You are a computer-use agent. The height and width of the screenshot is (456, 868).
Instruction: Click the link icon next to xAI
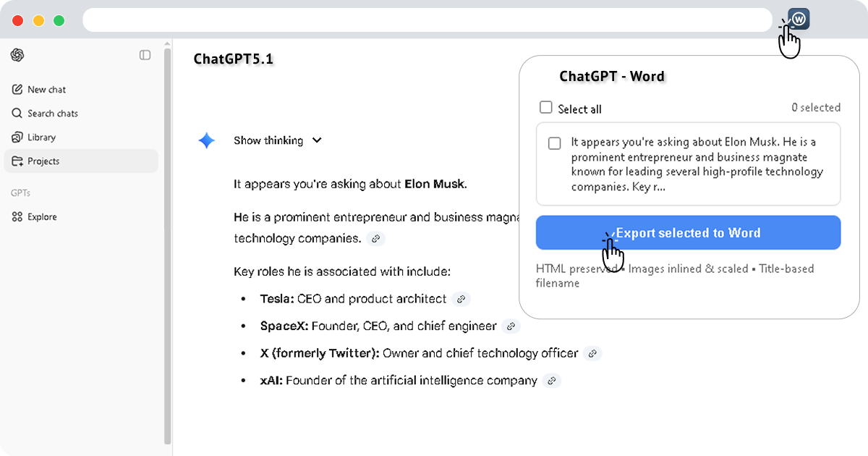tap(552, 380)
